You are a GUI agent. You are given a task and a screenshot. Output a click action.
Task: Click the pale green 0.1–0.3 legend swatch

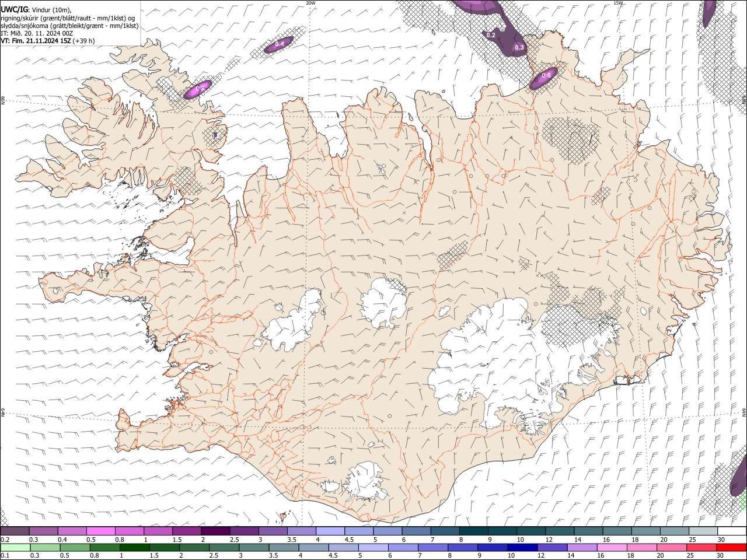pos(15,547)
